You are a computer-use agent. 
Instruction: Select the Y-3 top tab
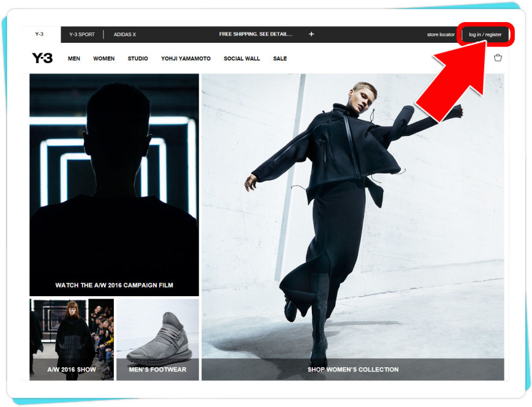pos(39,34)
